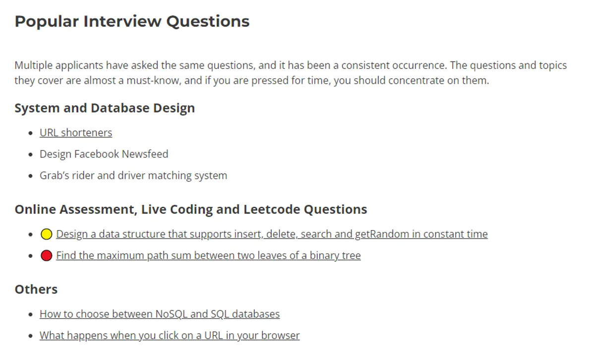
Task: Click the Grab's rider and driver matching item
Action: pos(133,176)
